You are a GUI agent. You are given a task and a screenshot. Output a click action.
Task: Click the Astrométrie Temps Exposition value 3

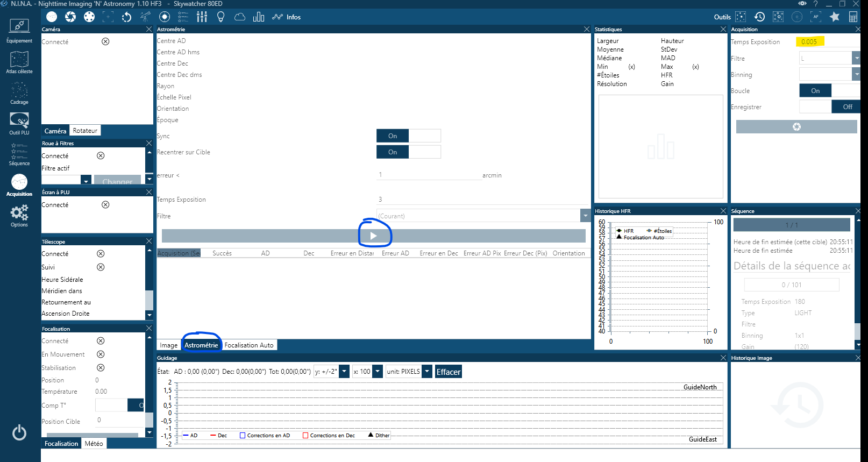(x=483, y=199)
